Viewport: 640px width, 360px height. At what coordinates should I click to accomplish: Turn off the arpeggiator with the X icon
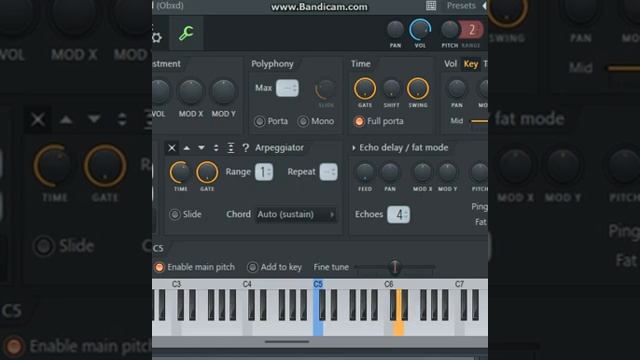(172, 148)
